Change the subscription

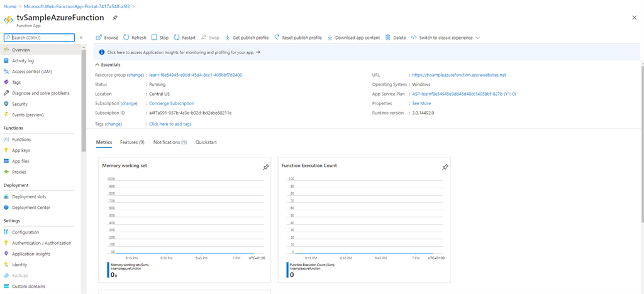coord(128,103)
